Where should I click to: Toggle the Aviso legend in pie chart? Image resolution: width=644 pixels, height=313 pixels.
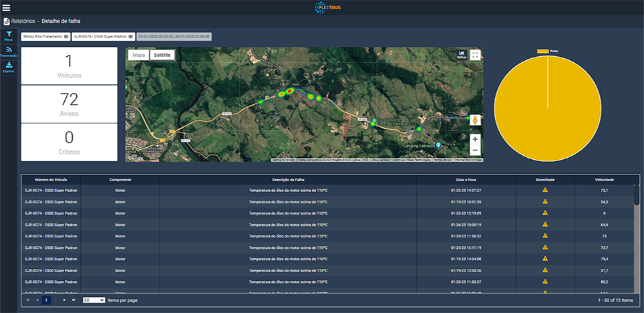tap(548, 51)
